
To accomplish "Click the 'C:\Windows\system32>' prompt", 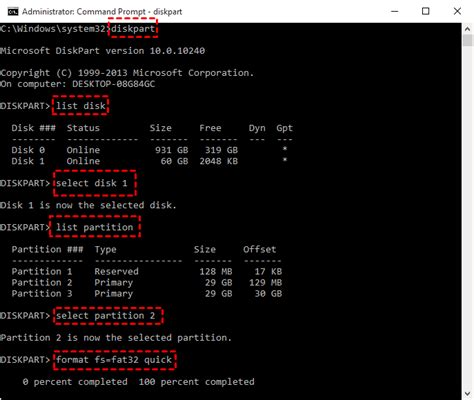I will point(55,29).
